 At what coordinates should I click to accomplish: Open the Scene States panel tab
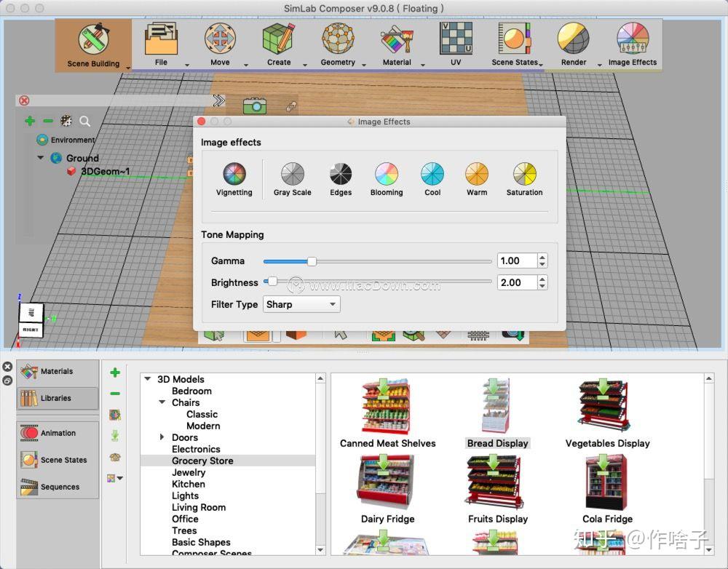pyautogui.click(x=58, y=460)
